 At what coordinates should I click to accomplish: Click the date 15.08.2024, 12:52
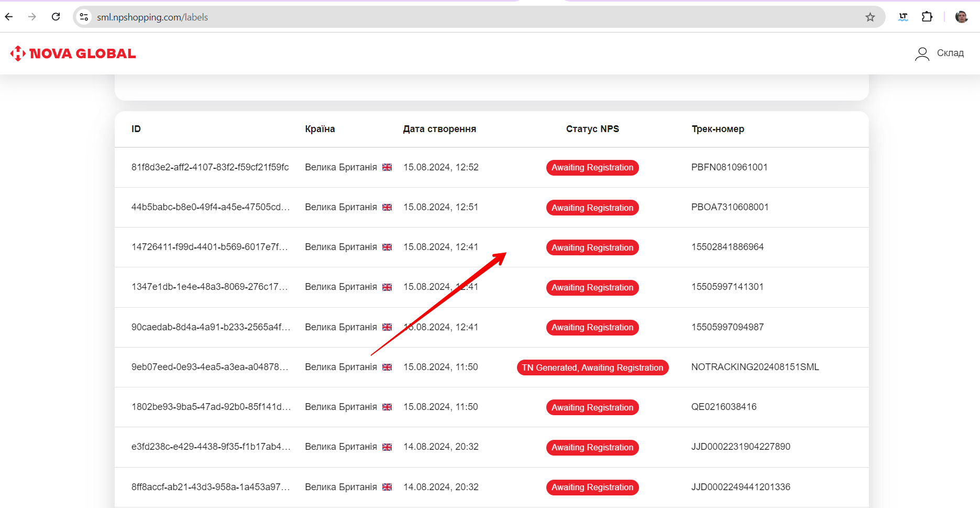[x=441, y=167]
